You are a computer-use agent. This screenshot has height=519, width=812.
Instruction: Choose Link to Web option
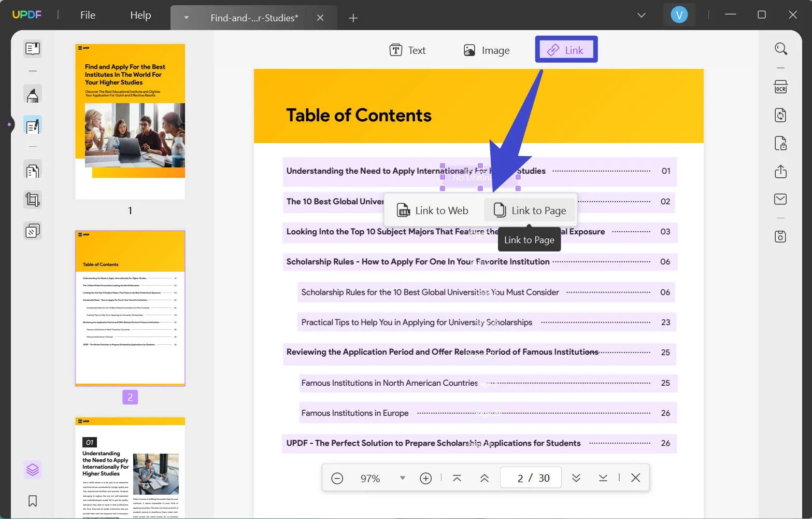coord(433,211)
